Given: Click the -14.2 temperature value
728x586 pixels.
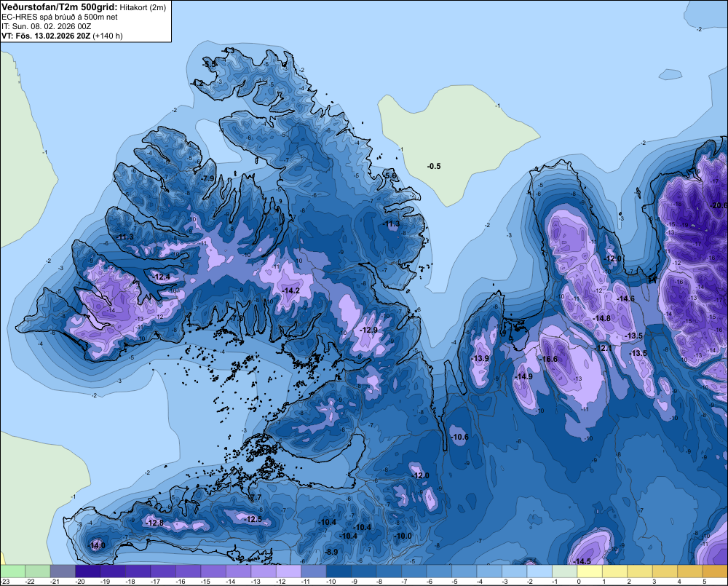Looking at the screenshot, I should (291, 290).
